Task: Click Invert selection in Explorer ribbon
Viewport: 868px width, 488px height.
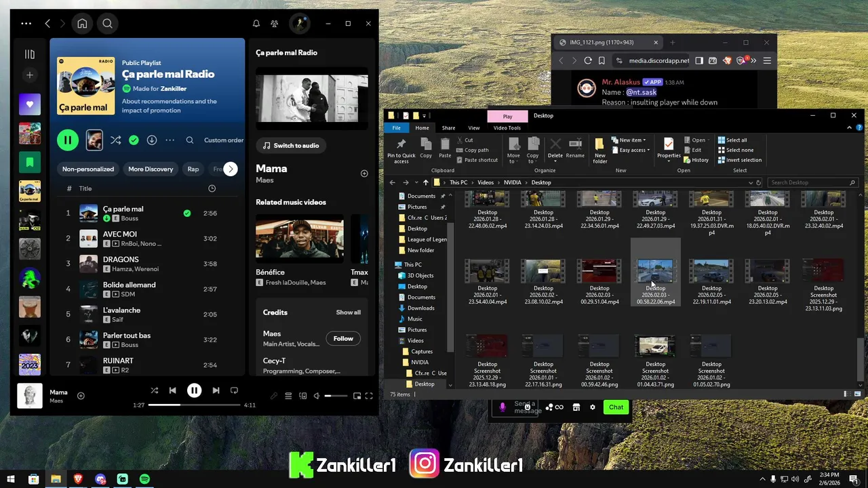Action: coord(740,160)
